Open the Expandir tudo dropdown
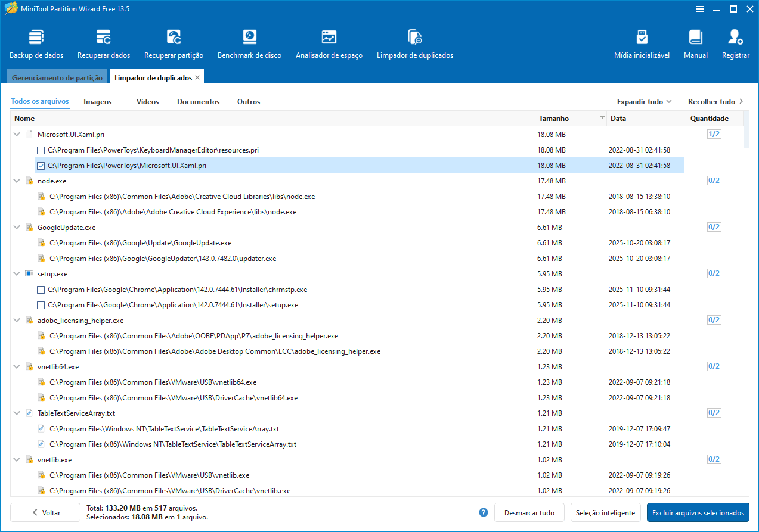This screenshot has height=532, width=759. [x=644, y=102]
